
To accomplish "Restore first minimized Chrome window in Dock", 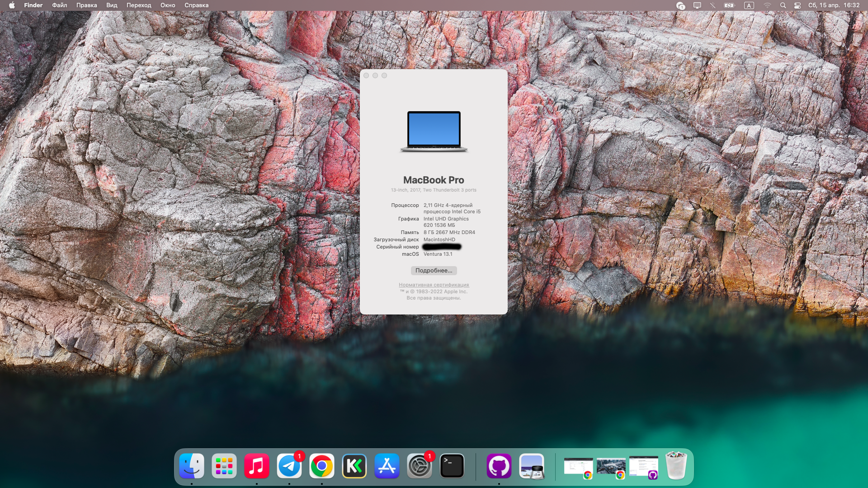I will 579,467.
